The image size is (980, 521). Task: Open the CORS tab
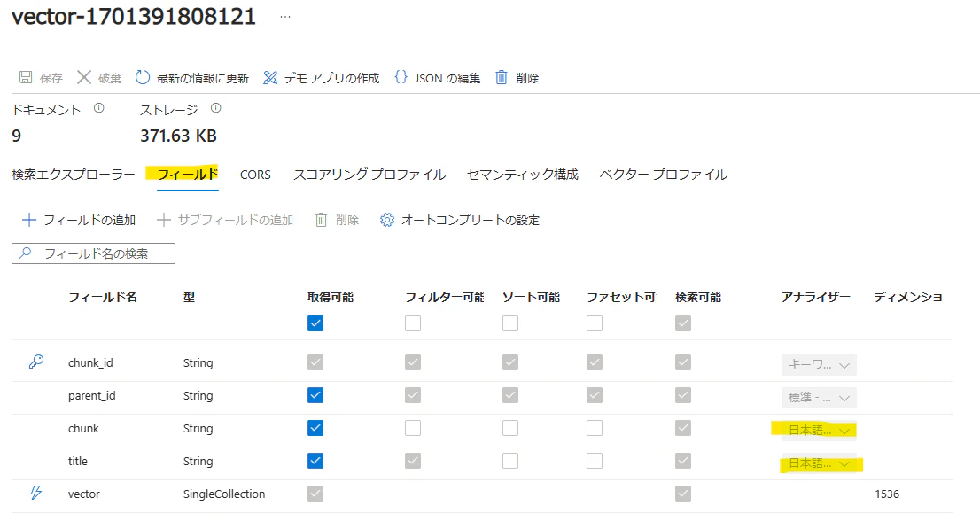click(255, 175)
